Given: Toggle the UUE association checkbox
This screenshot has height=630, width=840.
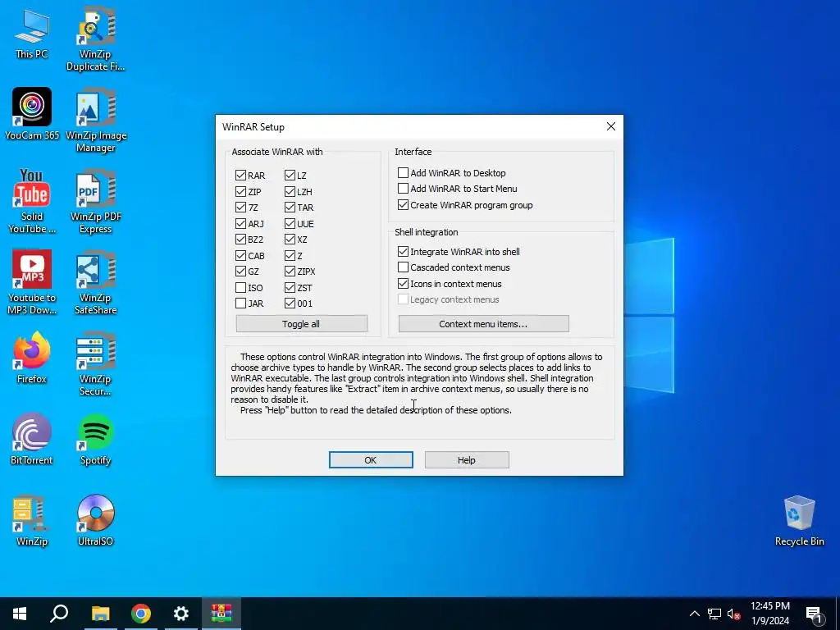Looking at the screenshot, I should (x=290, y=223).
